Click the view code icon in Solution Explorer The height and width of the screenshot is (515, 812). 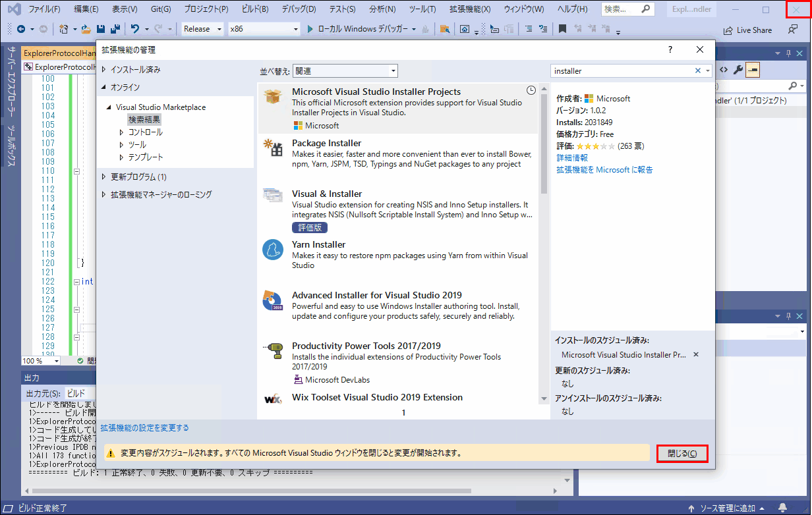723,70
